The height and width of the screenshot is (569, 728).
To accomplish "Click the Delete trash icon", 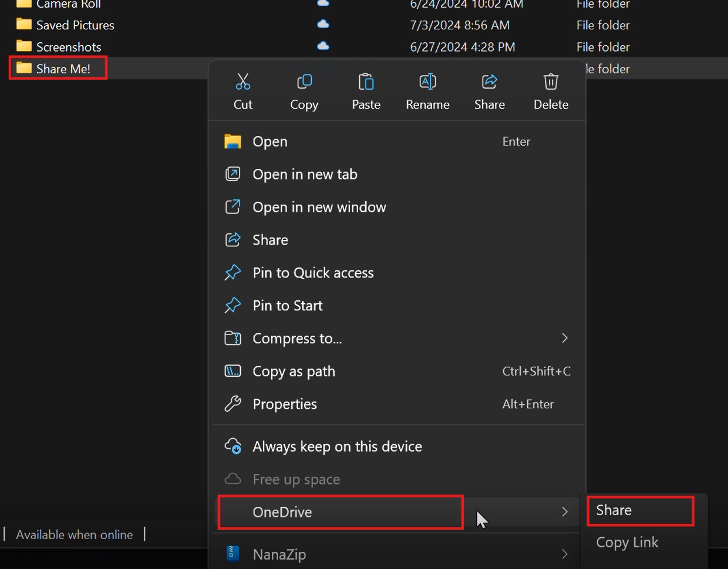I will (x=551, y=82).
